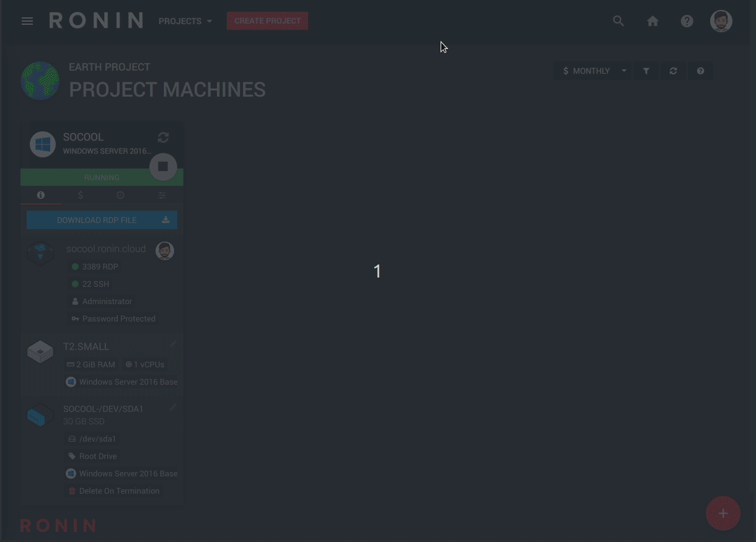Click the SOCOOL Windows logo icon

(x=43, y=144)
